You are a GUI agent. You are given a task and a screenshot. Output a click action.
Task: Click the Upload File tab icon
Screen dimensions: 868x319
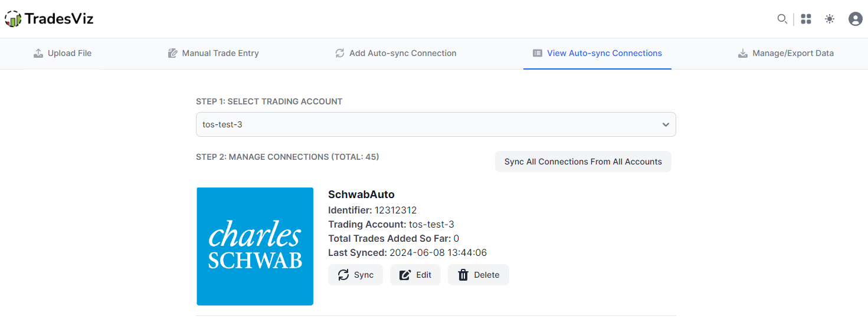(x=38, y=53)
